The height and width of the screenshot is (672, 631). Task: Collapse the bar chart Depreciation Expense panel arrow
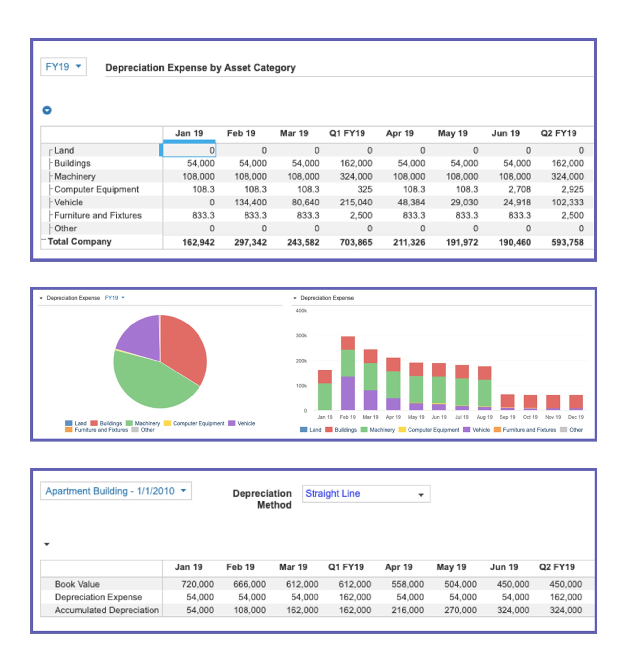pos(295,298)
